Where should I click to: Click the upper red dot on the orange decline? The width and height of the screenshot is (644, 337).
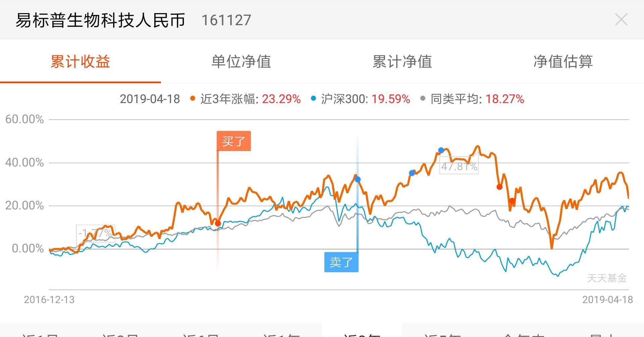tap(499, 187)
